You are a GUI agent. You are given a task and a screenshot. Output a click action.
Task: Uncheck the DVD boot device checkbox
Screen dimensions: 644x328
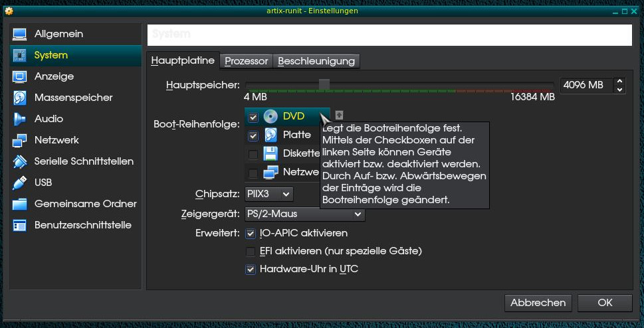[253, 118]
